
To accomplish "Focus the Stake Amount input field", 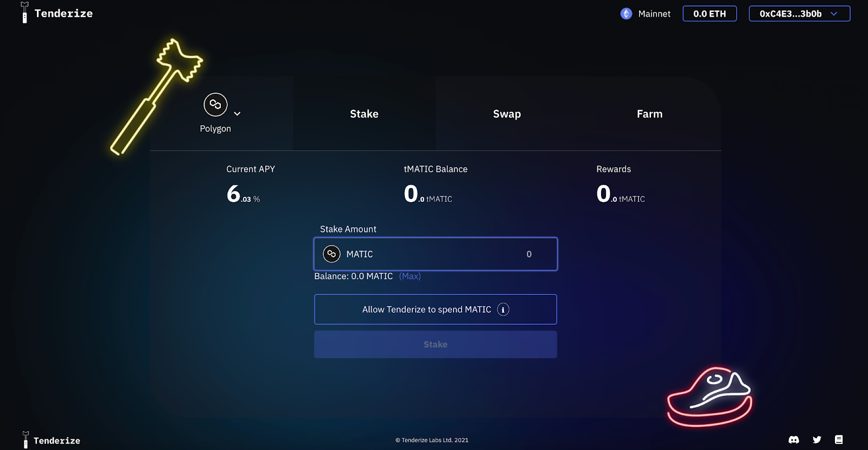I will 436,254.
